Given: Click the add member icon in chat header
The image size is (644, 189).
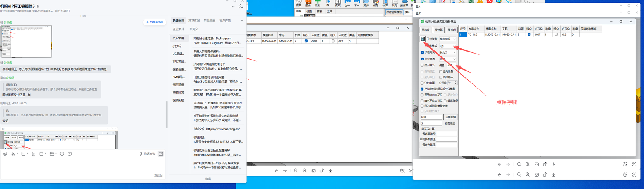Looking at the screenshot, I should pyautogui.click(x=241, y=6).
